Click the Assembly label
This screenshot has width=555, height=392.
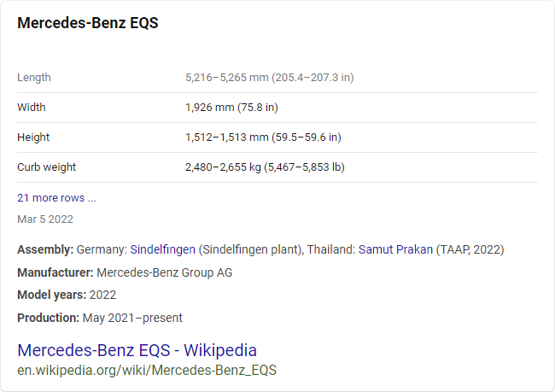[x=44, y=249]
